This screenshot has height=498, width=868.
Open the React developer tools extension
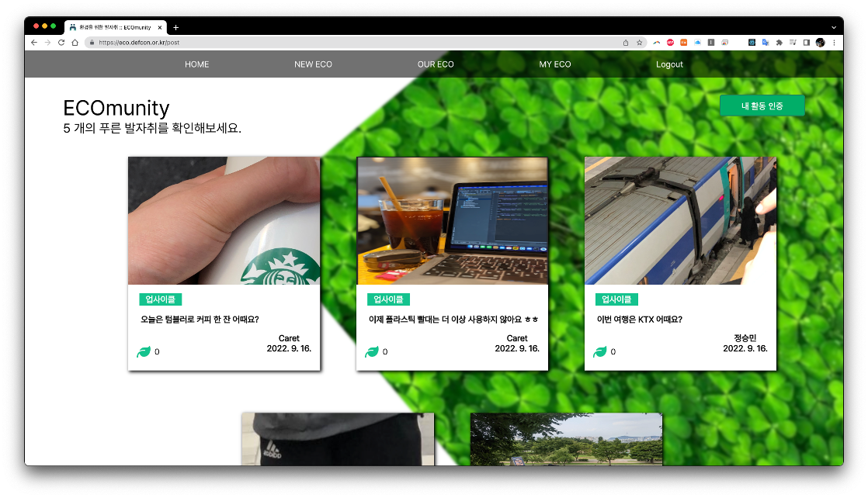752,43
